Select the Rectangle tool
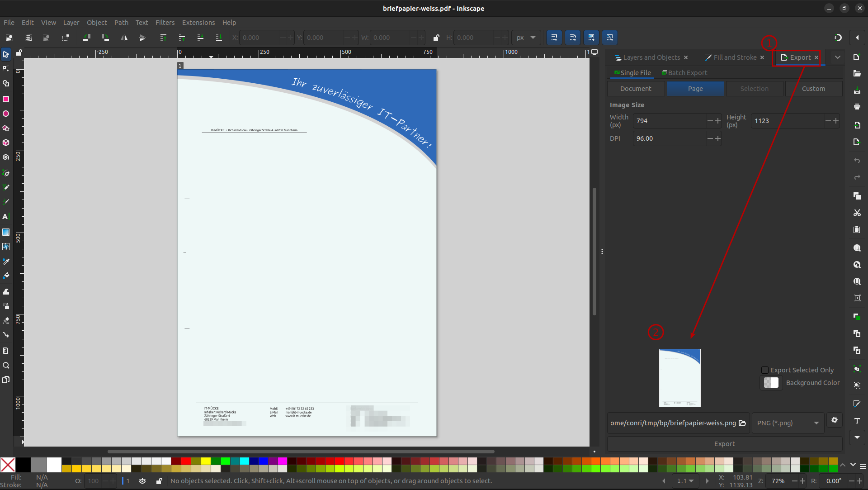The width and height of the screenshot is (868, 490). pyautogui.click(x=6, y=99)
